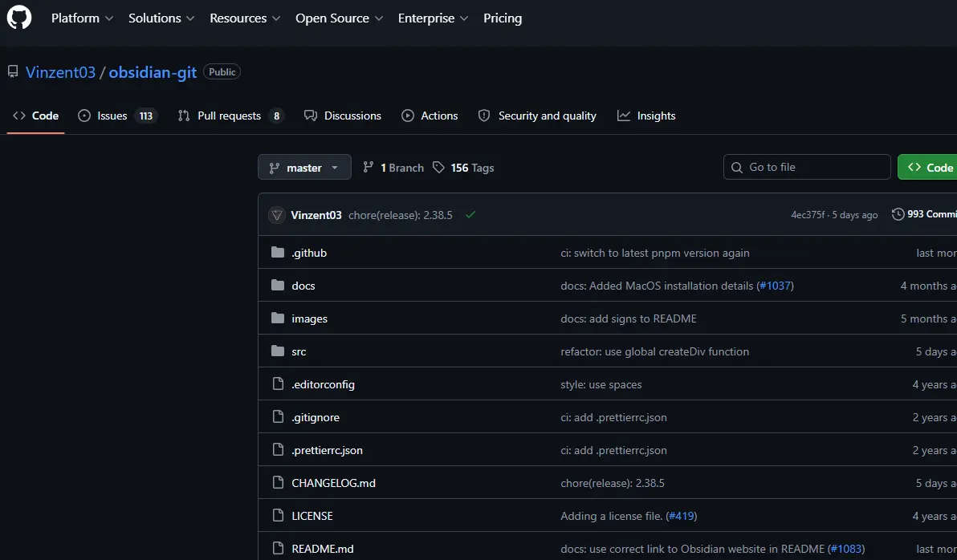Click the search magnifier icon in Go to file
The height and width of the screenshot is (560, 957).
coord(737,167)
